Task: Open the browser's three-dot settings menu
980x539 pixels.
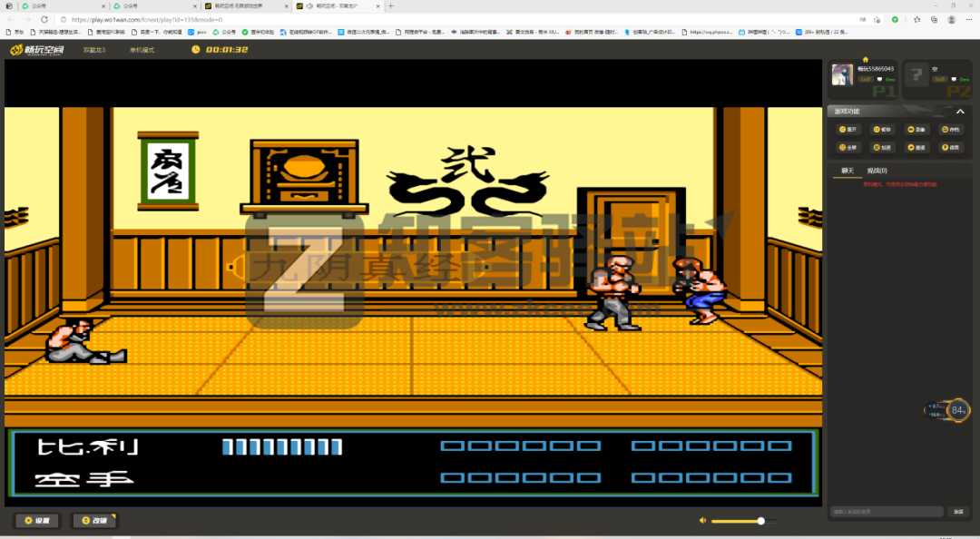Action: [x=969, y=19]
